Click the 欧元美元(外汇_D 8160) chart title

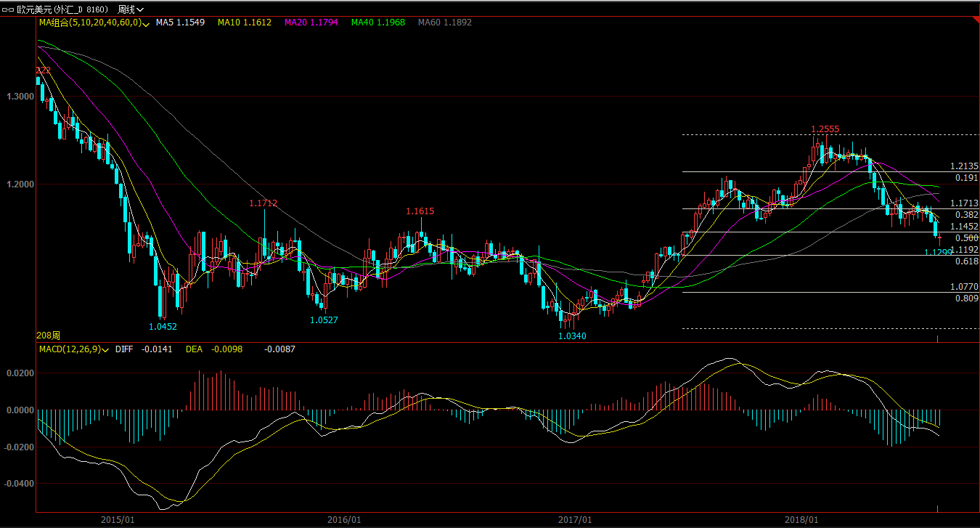pos(63,9)
